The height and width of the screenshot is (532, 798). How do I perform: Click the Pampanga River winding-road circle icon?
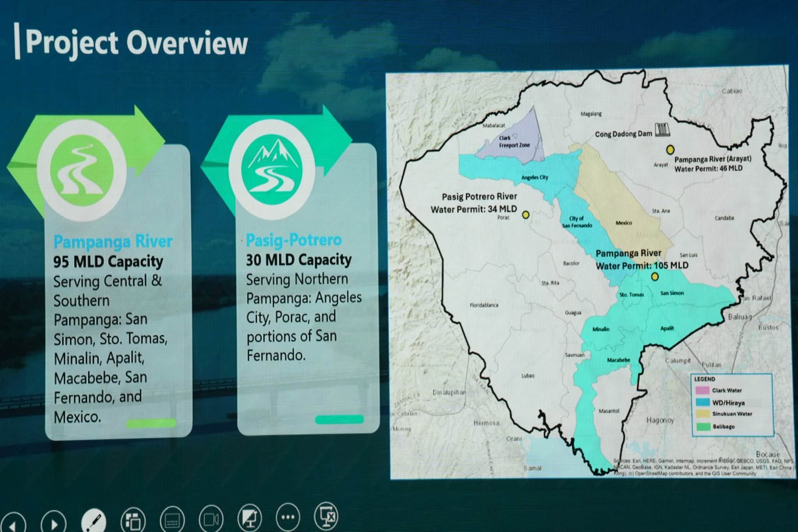[x=82, y=170]
